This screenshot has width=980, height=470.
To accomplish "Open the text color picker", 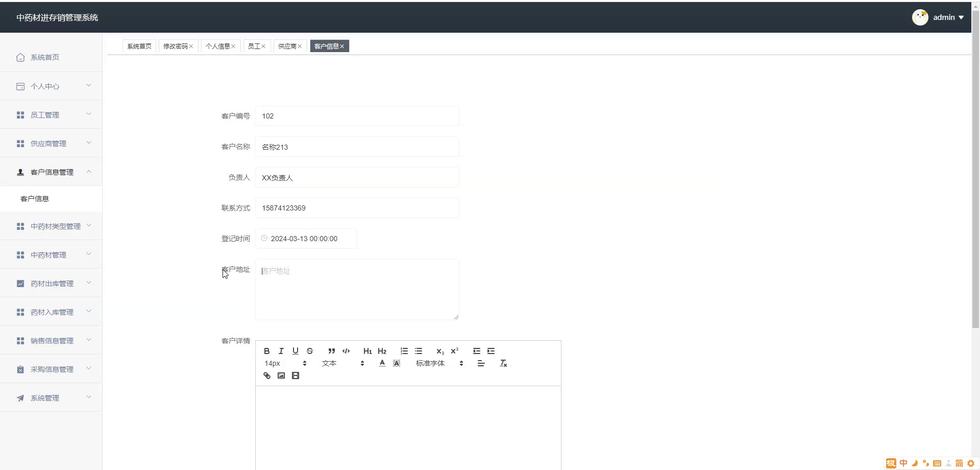I will [x=382, y=363].
